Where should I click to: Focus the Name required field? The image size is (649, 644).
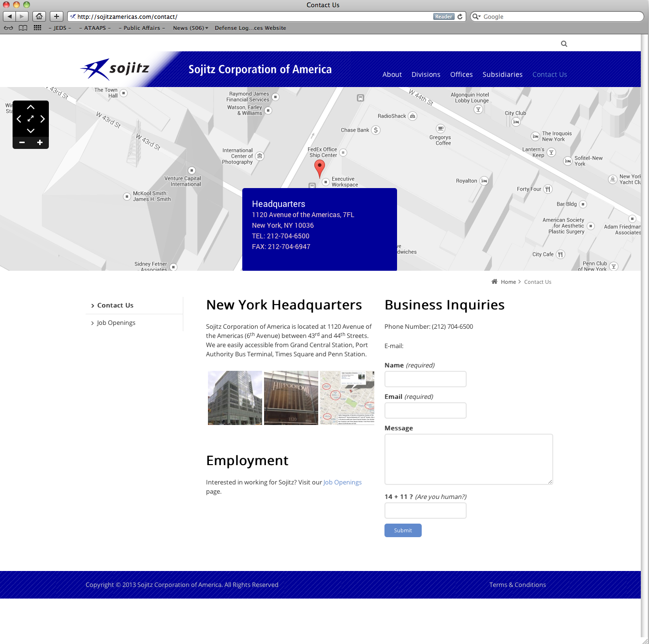coord(425,379)
